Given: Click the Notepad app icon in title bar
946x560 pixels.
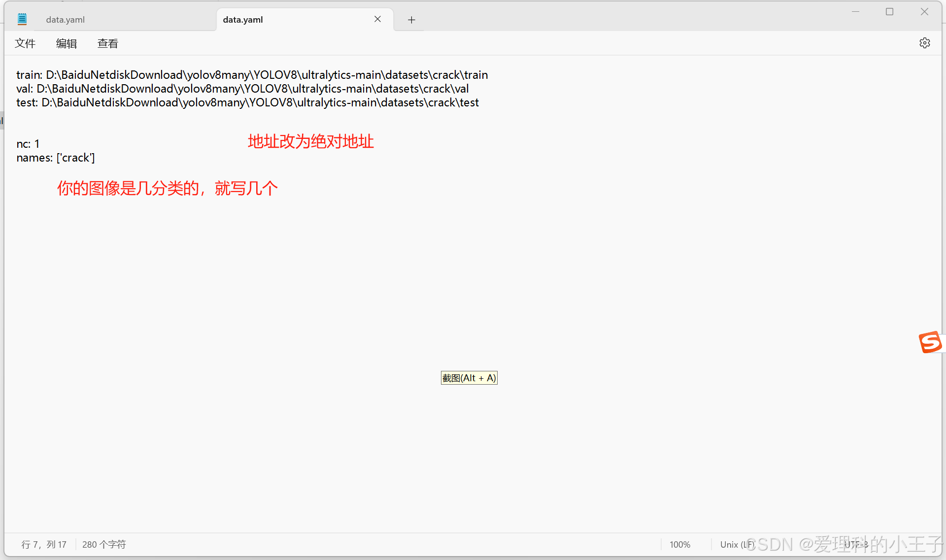Looking at the screenshot, I should point(22,19).
